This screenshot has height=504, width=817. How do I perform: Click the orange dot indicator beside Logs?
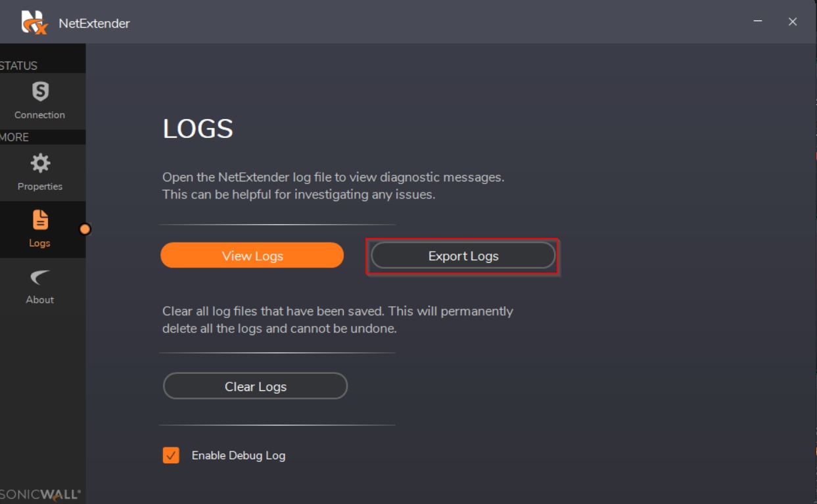(x=85, y=229)
